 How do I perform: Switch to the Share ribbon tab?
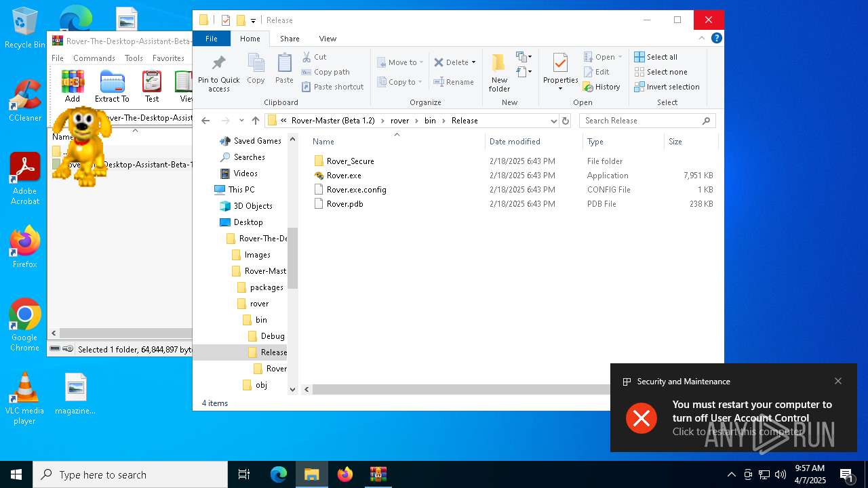[x=290, y=39]
